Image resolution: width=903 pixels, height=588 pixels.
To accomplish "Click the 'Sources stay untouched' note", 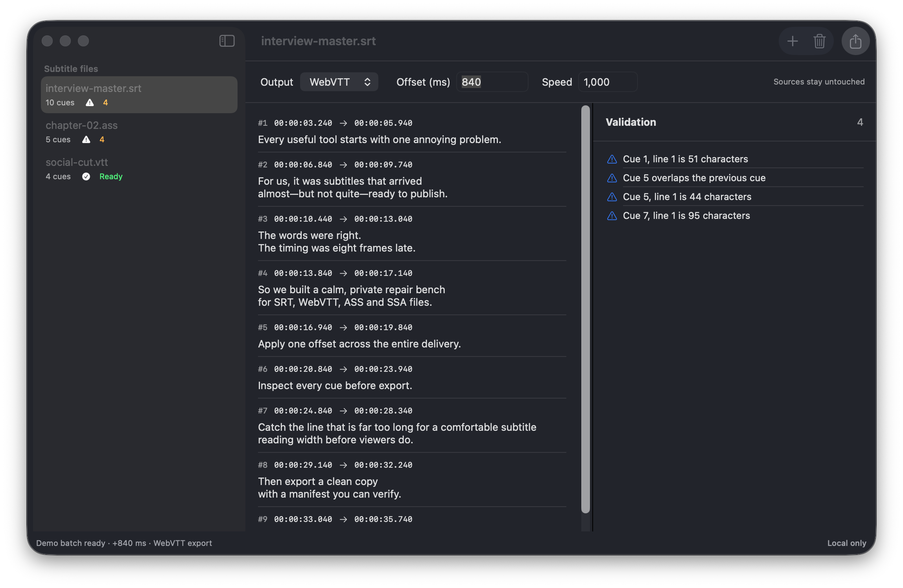I will coord(819,82).
